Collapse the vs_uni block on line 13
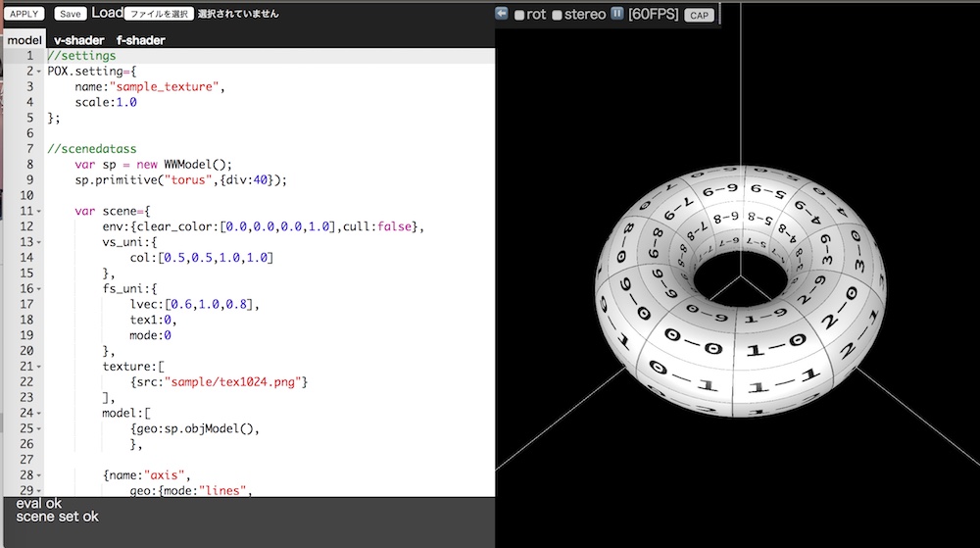This screenshot has height=548, width=980. tap(40, 242)
